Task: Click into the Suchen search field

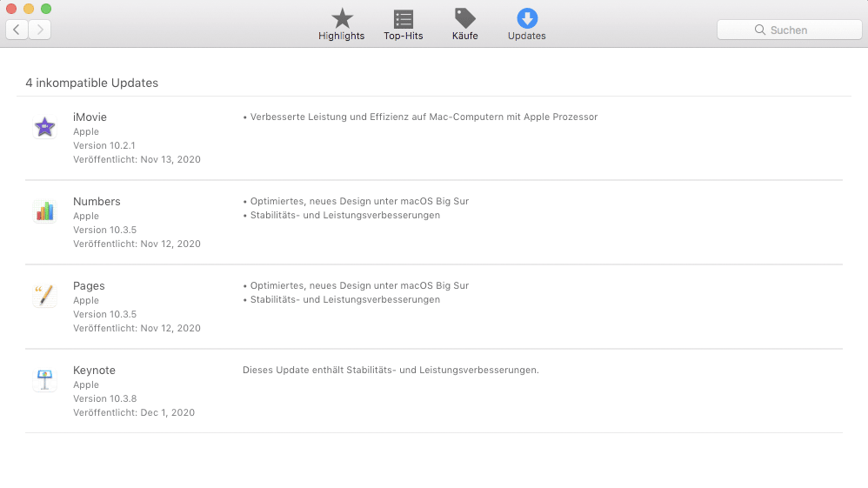Action: pos(790,30)
